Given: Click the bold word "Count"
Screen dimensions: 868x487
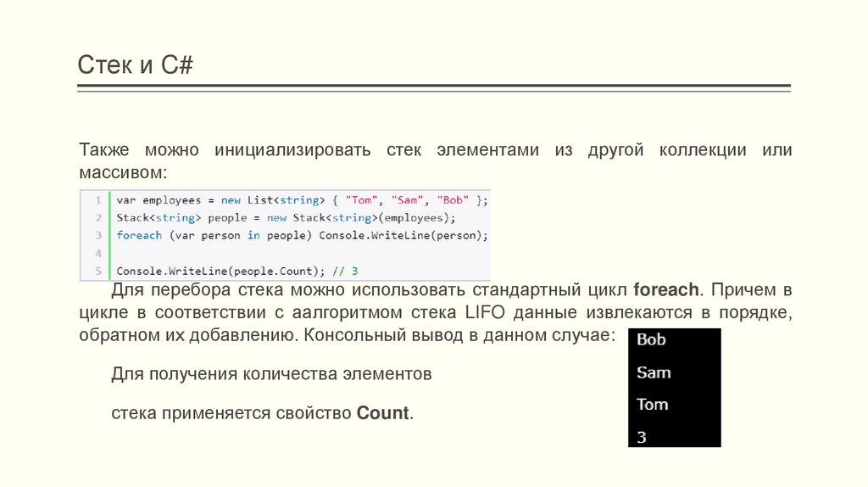Looking at the screenshot, I should [x=382, y=412].
